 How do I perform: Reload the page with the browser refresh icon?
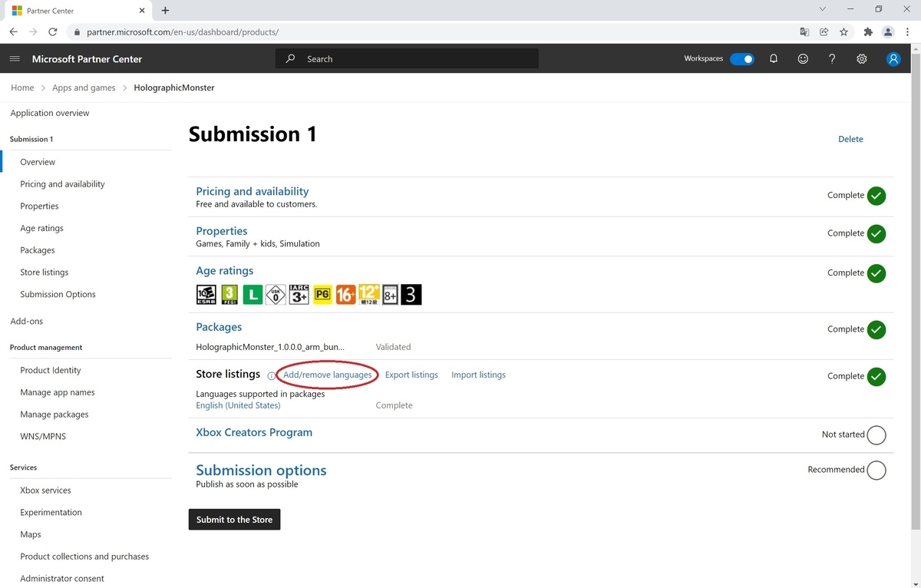coord(52,32)
